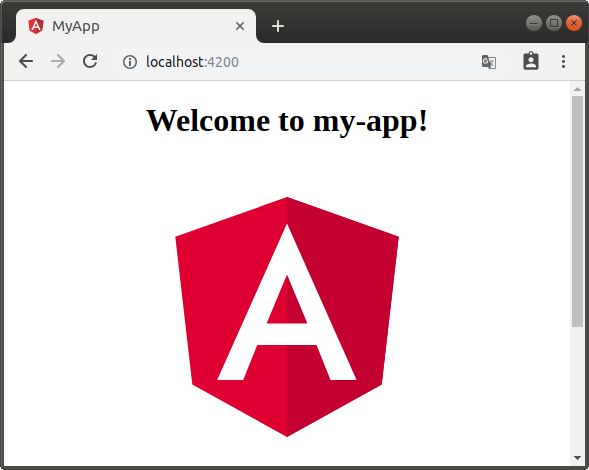Select the MyApp tab

136,26
